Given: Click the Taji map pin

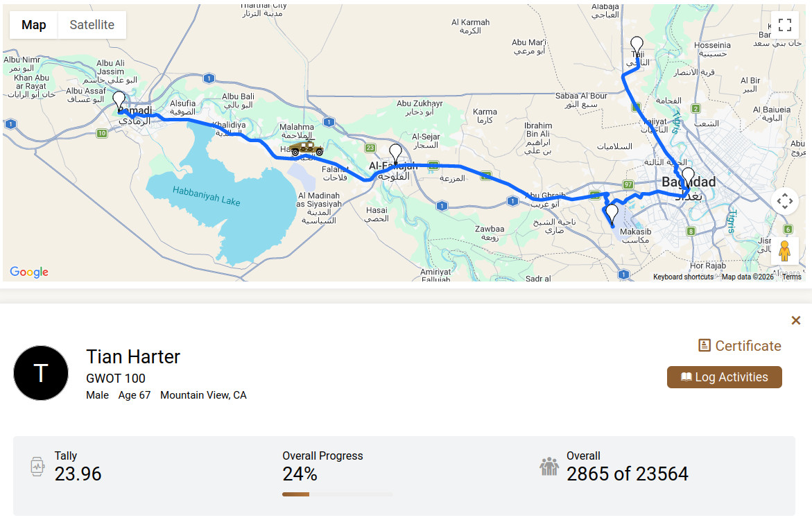Looking at the screenshot, I should coord(637,46).
